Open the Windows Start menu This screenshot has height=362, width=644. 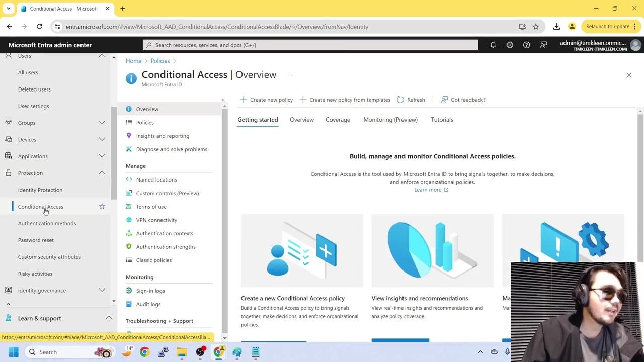pos(14,352)
